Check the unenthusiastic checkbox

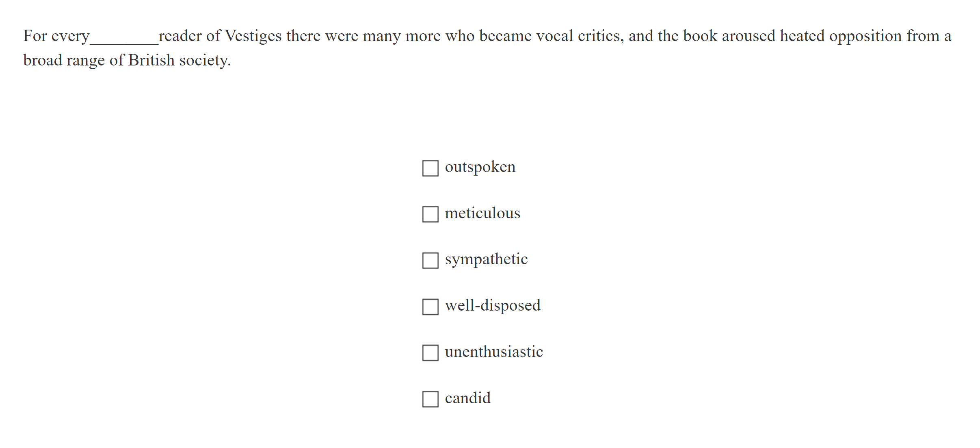pos(430,353)
